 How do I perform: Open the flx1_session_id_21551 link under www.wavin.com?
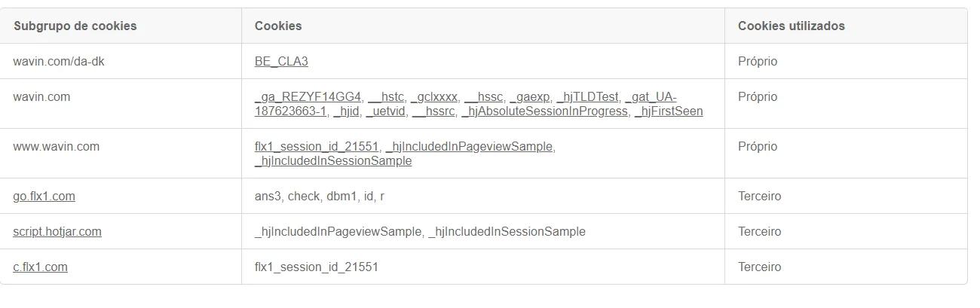pos(317,147)
